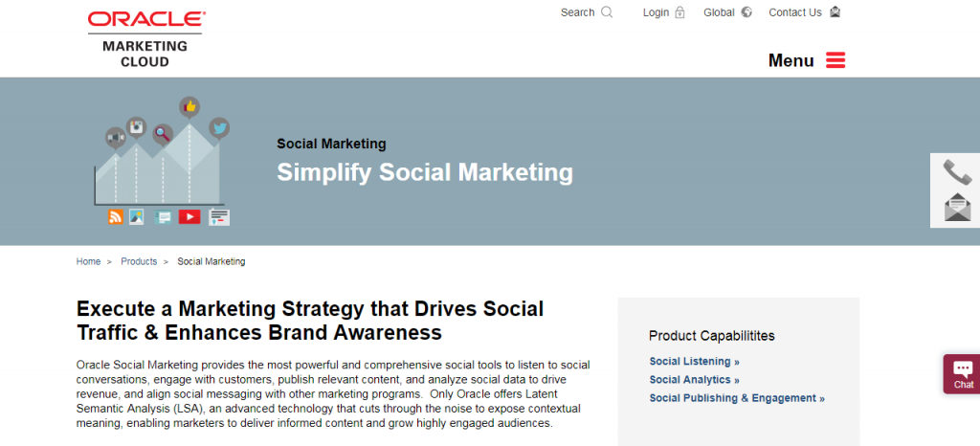Click the search magnifier icon in header

coord(607,11)
